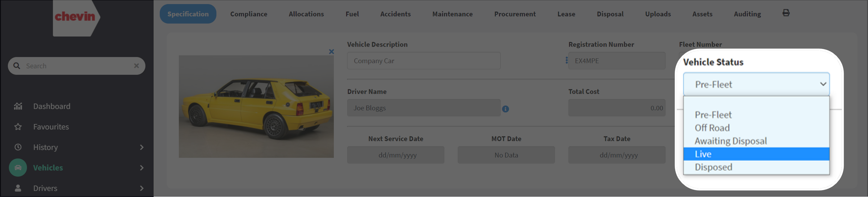Screen dimensions: 868x197
Task: Click the MOT Date field
Action: pyautogui.click(x=506, y=155)
